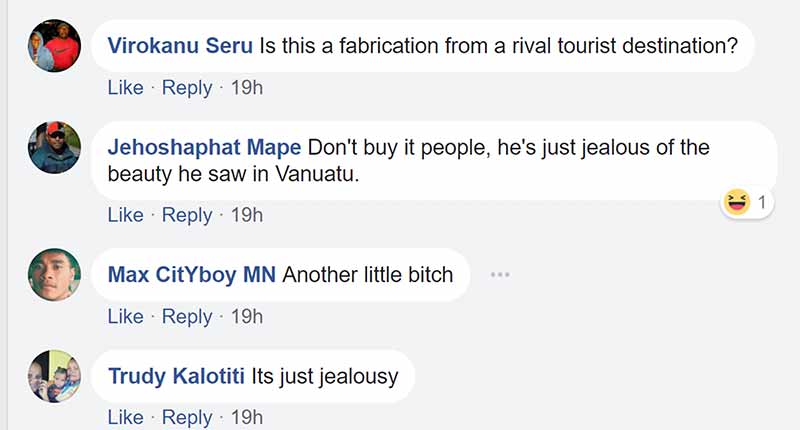800x430 pixels.
Task: Click Trudy Kalotiti's profile picture
Action: point(55,376)
